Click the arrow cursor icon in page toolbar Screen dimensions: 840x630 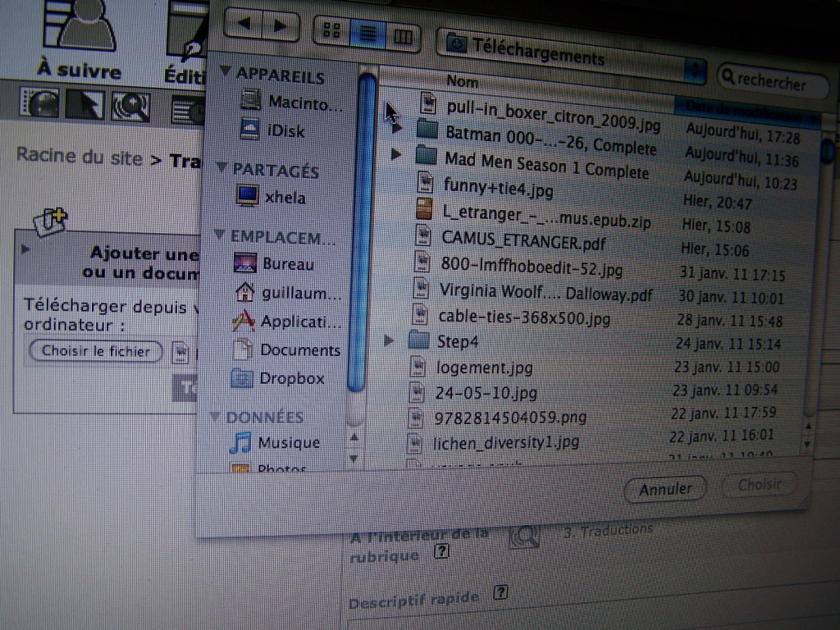click(x=84, y=104)
